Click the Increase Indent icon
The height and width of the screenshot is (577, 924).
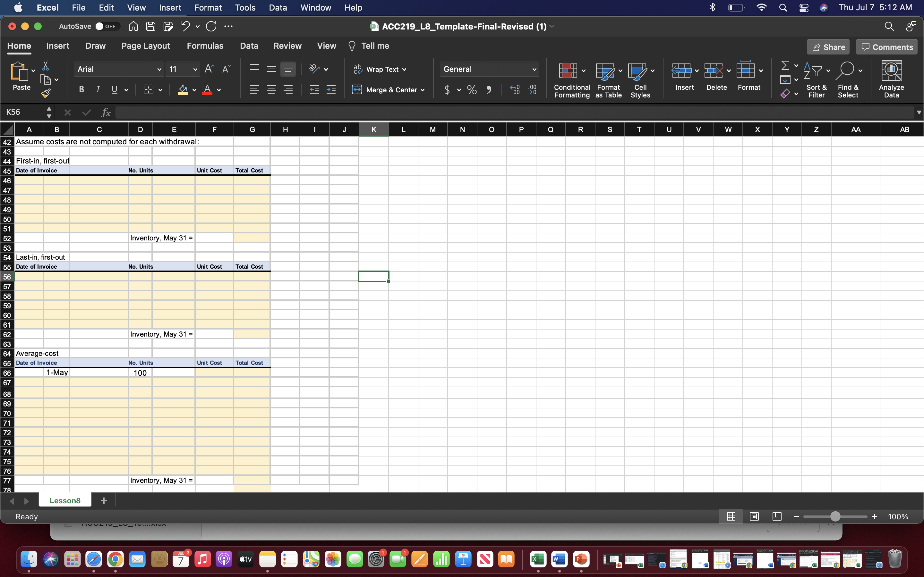click(x=331, y=90)
